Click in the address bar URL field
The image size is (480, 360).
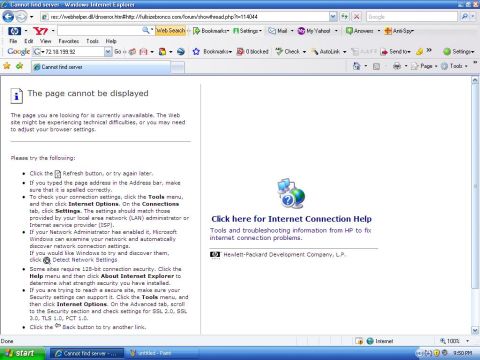(185, 16)
